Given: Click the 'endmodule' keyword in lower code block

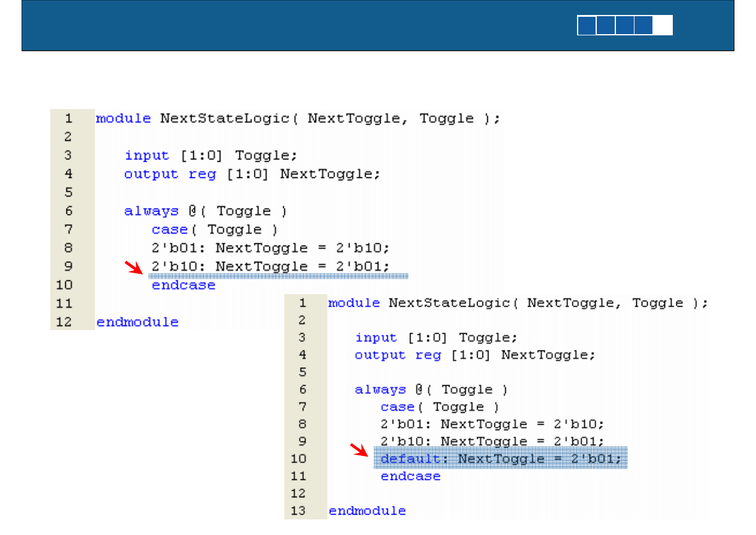Looking at the screenshot, I should (x=367, y=511).
